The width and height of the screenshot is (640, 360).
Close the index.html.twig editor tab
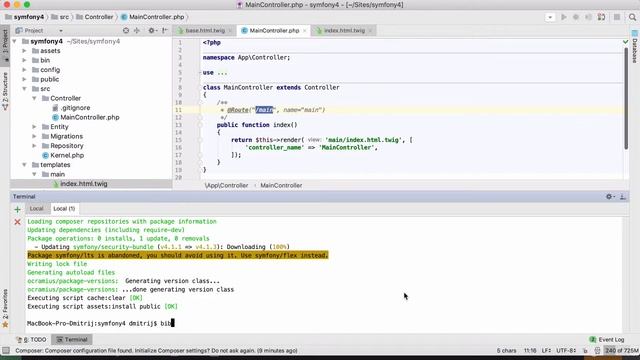370,31
